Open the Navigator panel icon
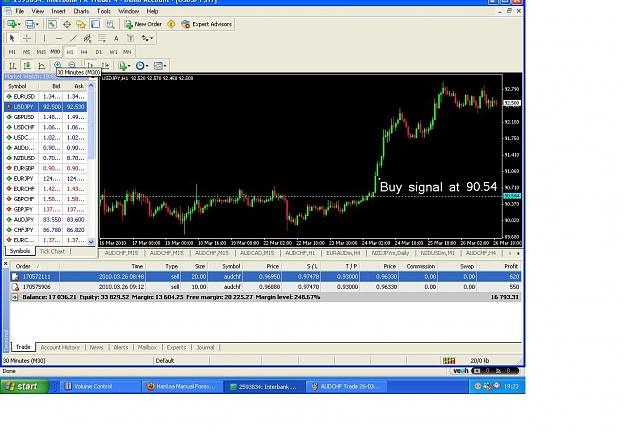The width and height of the screenshot is (625, 432). click(81, 24)
